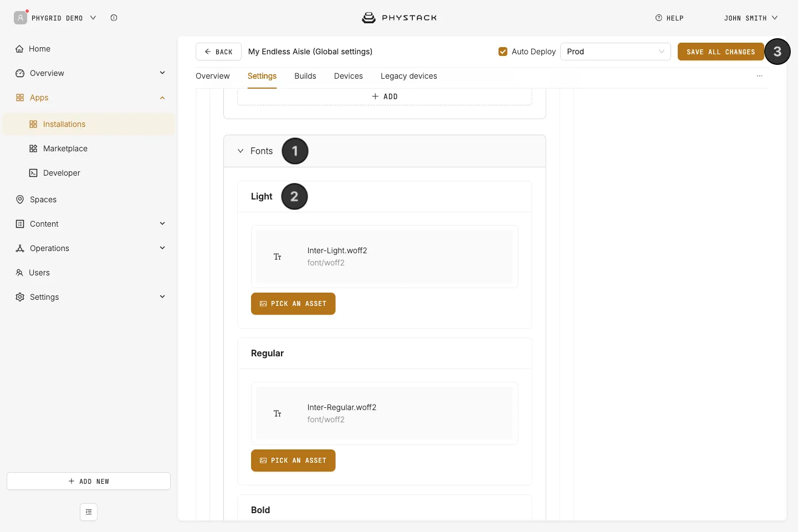Pick an asset for the Regular font
The width and height of the screenshot is (798, 532).
(x=293, y=461)
